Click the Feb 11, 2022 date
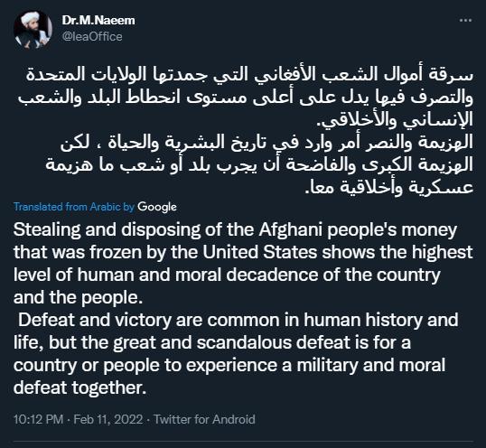The width and height of the screenshot is (486, 448). click(x=108, y=419)
